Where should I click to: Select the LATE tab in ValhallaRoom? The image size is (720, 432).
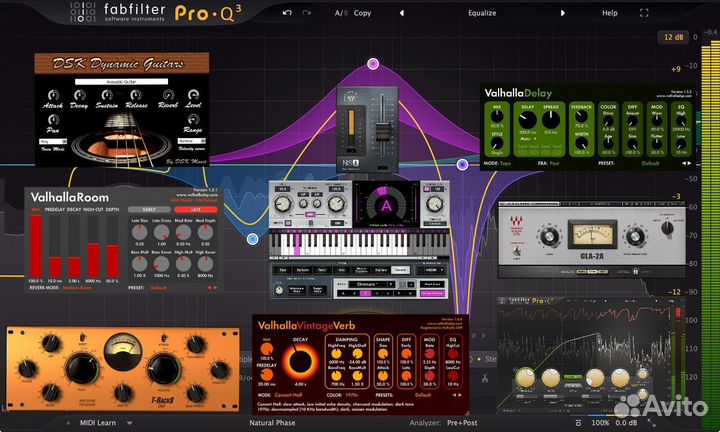pos(196,209)
